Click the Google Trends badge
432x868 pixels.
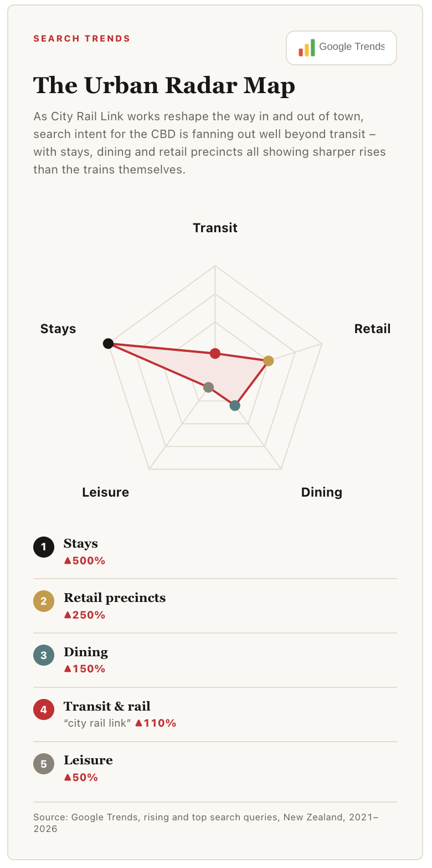[x=341, y=48]
